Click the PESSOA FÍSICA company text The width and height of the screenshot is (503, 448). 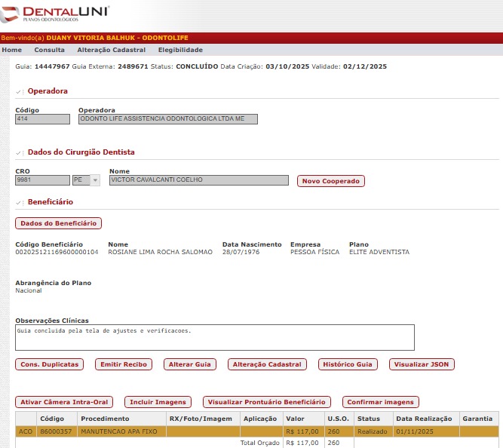[314, 252]
